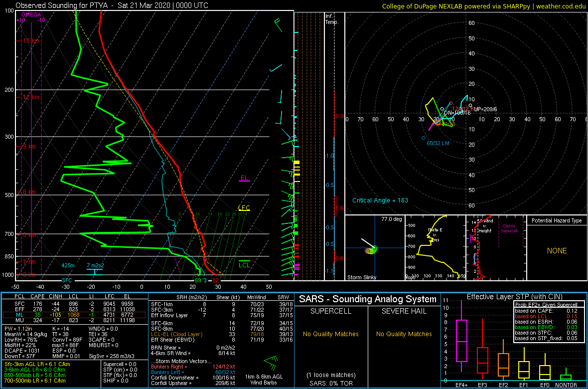Click the magenta EL level label
588x389 pixels.
[x=244, y=178]
